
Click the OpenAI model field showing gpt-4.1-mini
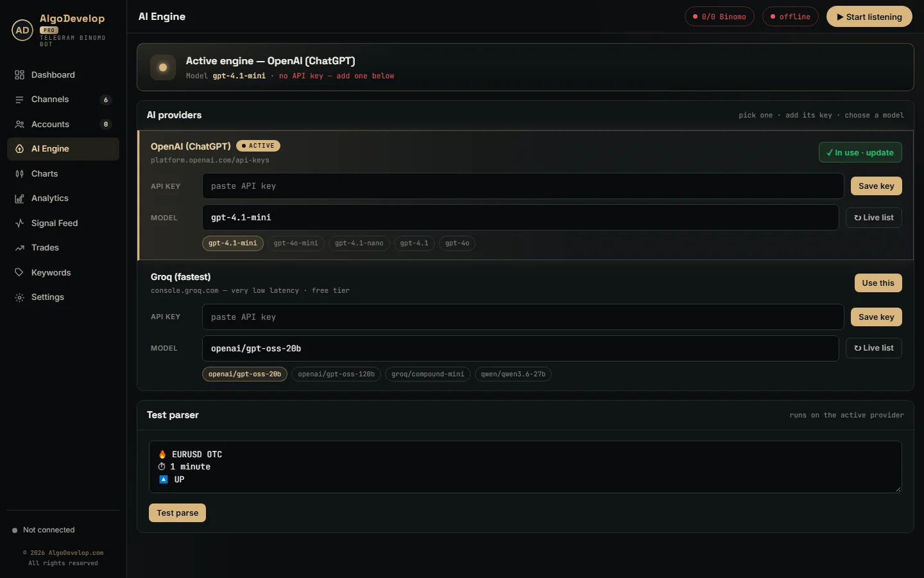(x=520, y=218)
